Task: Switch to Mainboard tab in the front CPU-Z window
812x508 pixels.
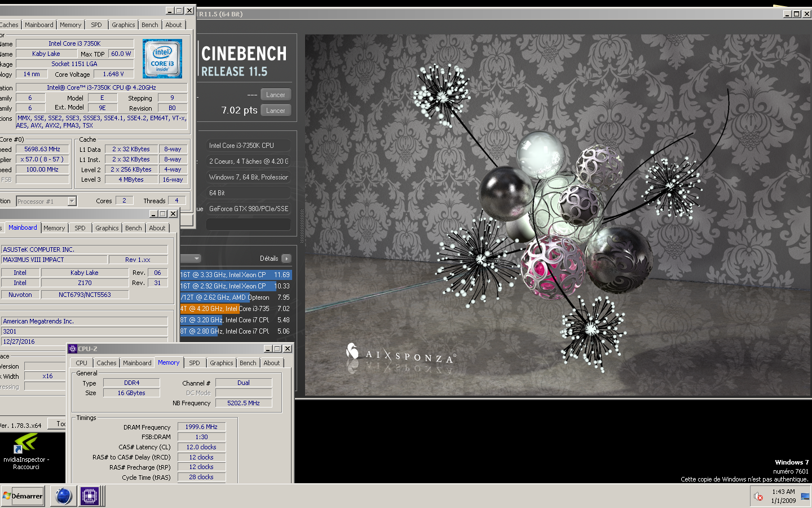Action: pos(137,363)
